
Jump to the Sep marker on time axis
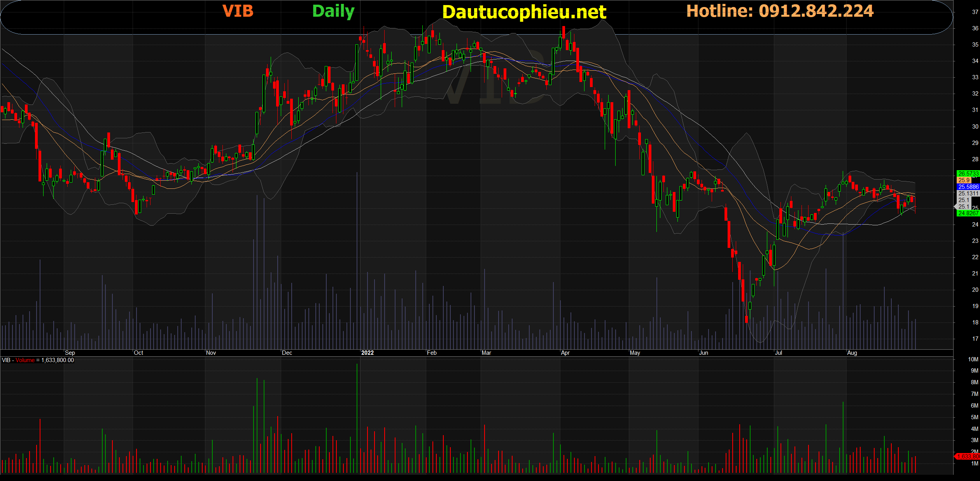click(x=70, y=353)
